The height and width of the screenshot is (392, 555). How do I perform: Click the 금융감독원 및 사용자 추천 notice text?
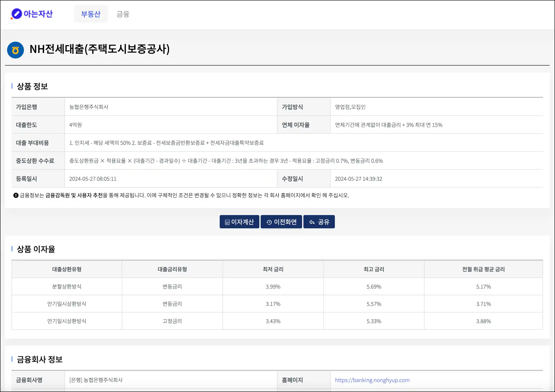[x=74, y=195]
